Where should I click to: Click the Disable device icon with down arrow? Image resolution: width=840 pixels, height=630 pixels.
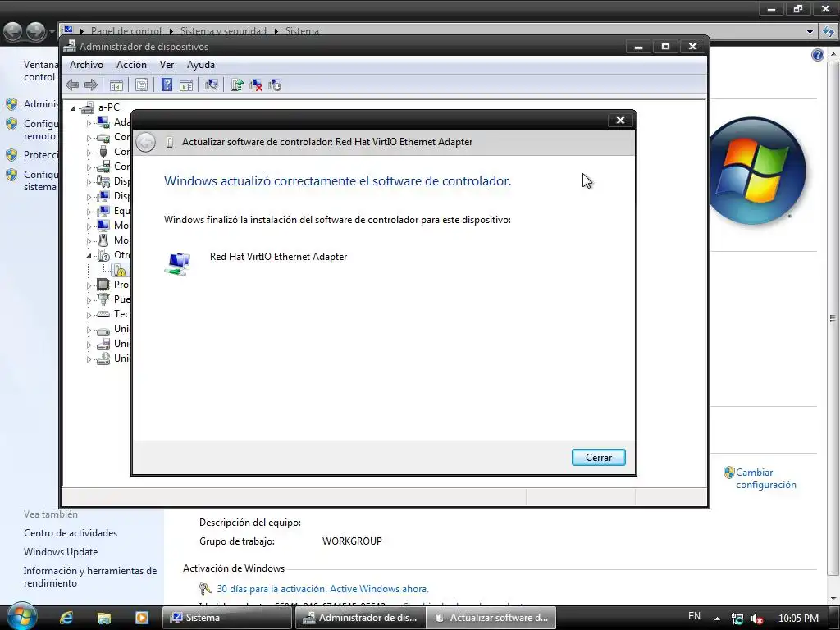coord(275,84)
